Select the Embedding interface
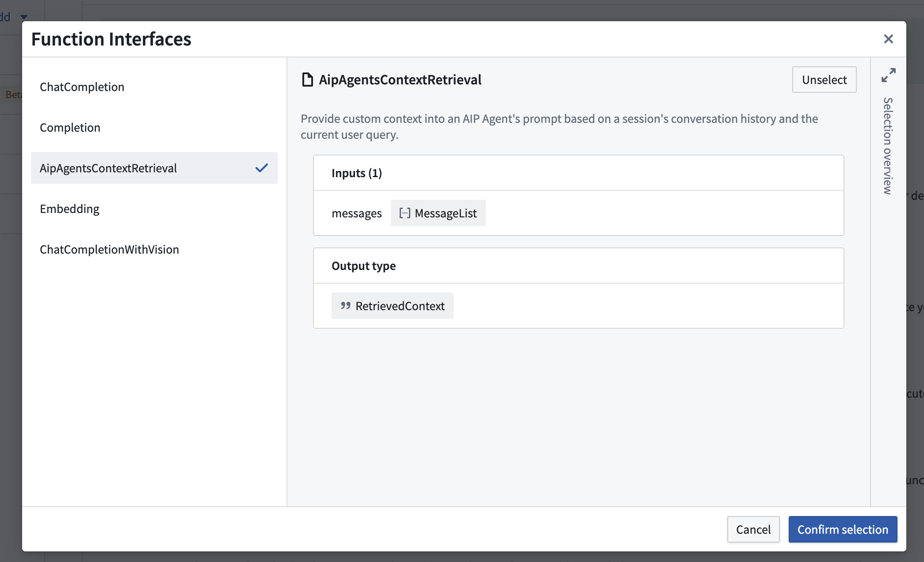The image size is (924, 562). [x=154, y=209]
